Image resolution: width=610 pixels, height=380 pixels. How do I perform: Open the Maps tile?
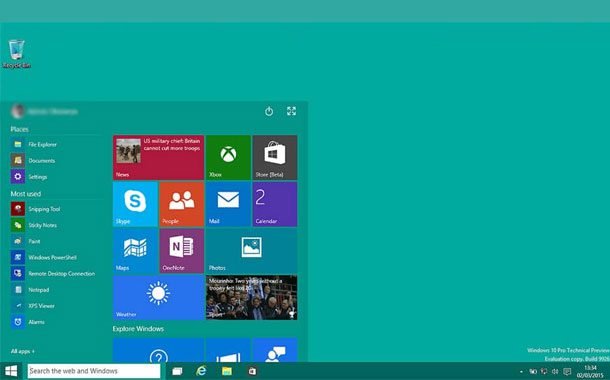click(x=135, y=251)
